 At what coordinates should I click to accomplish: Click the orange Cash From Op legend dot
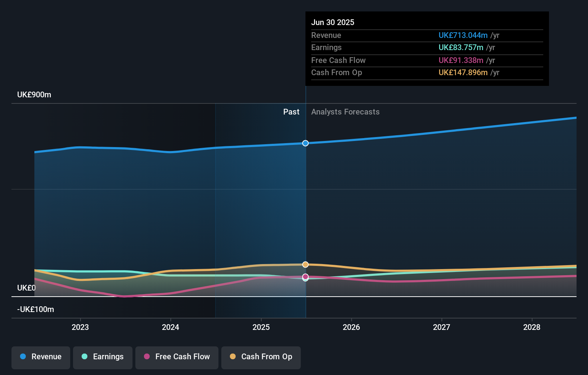(233, 357)
